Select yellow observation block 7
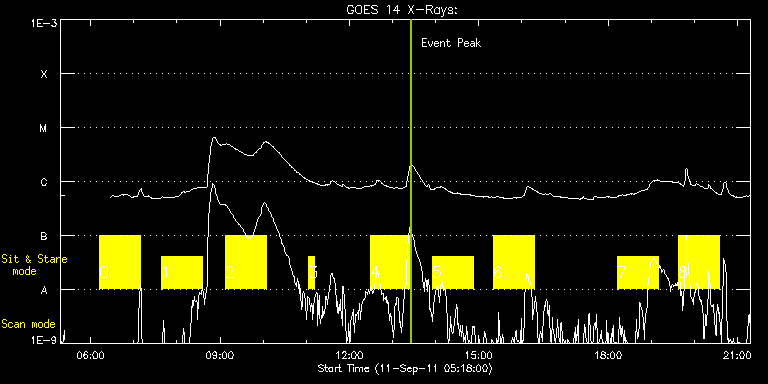This screenshot has width=768, height=384. (x=638, y=272)
